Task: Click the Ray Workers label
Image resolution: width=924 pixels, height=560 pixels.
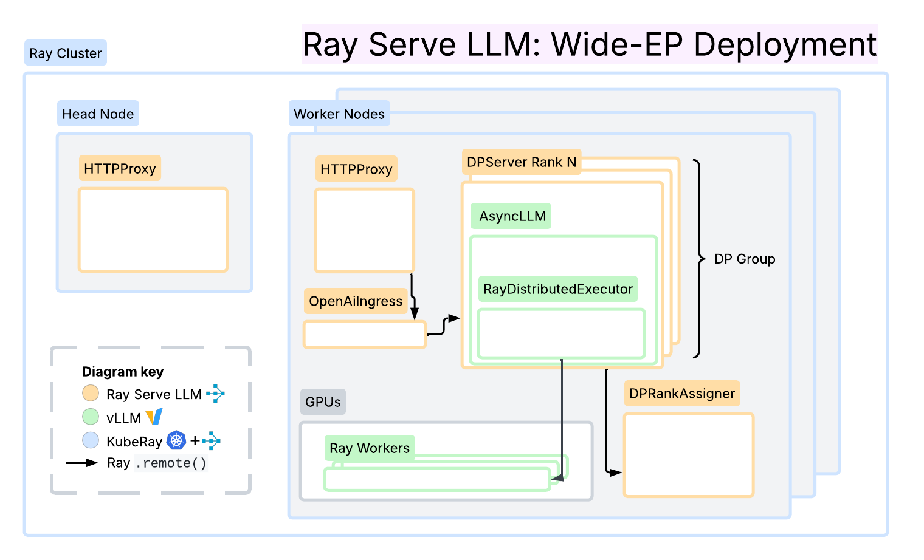Action: click(370, 448)
